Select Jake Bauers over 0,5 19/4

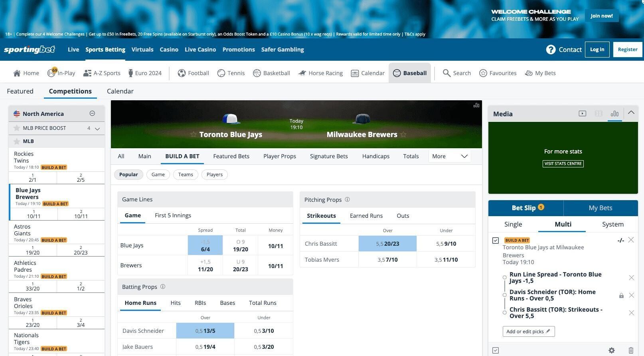click(205, 347)
